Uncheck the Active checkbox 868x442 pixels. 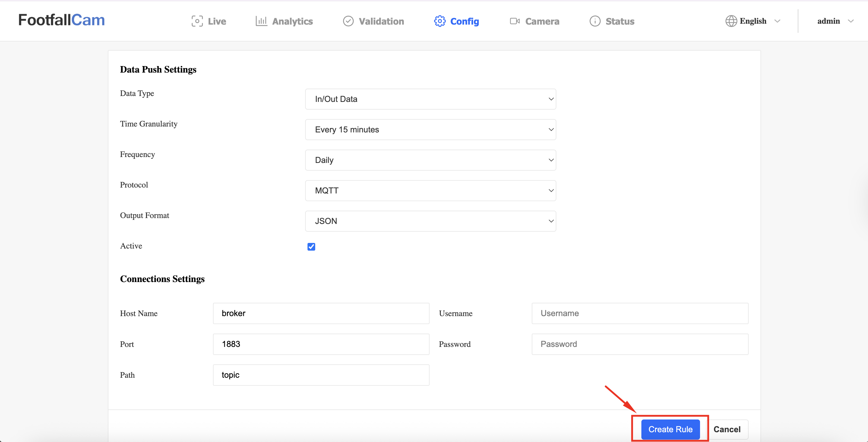pyautogui.click(x=311, y=246)
